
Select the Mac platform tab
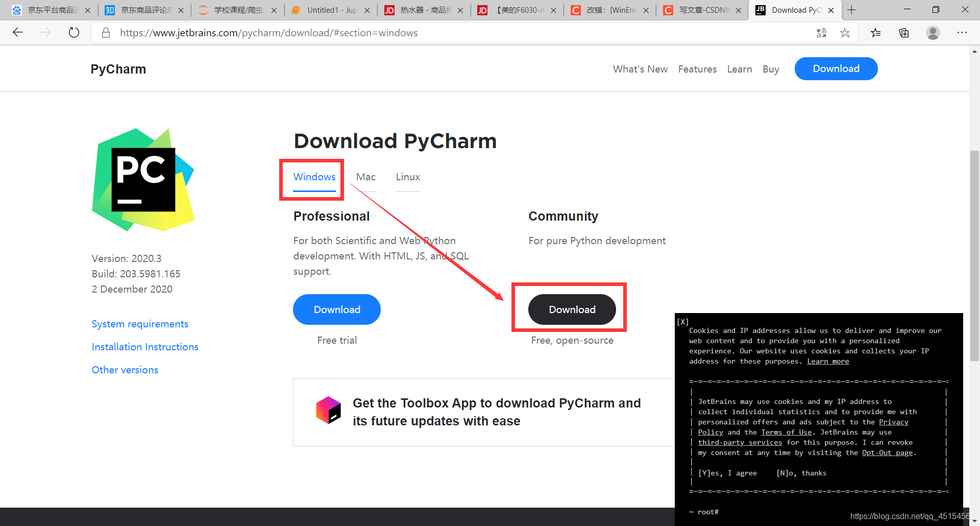366,177
